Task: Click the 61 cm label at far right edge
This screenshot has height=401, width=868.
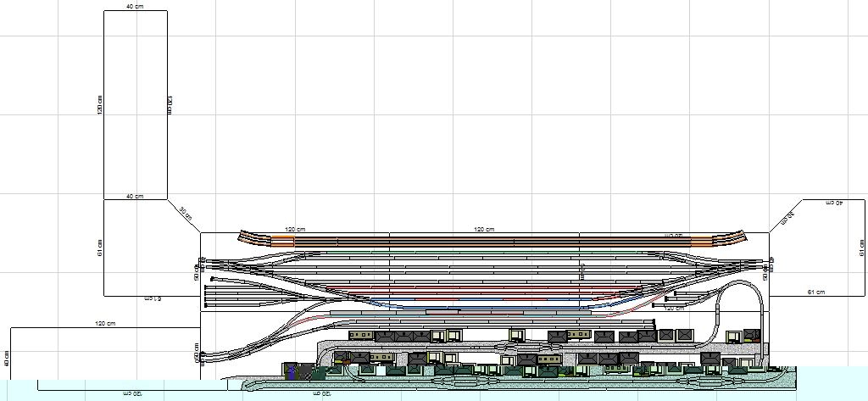Action: pyautogui.click(x=862, y=247)
